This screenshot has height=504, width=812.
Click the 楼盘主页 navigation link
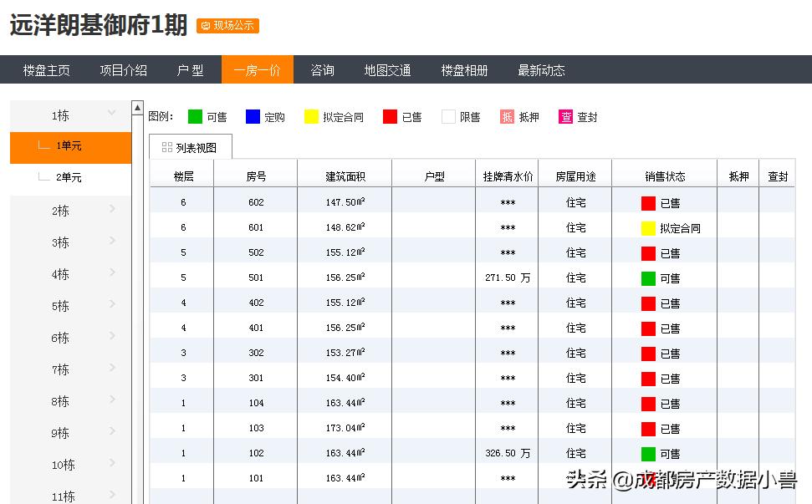[x=45, y=70]
